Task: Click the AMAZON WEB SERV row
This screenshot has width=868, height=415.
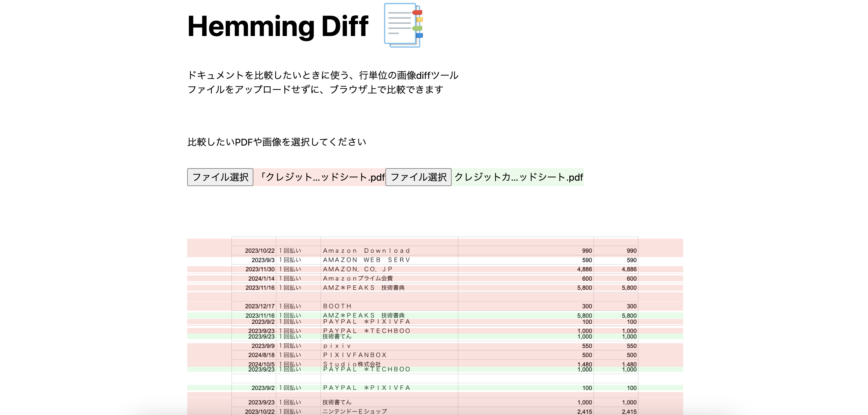Action: point(366,260)
